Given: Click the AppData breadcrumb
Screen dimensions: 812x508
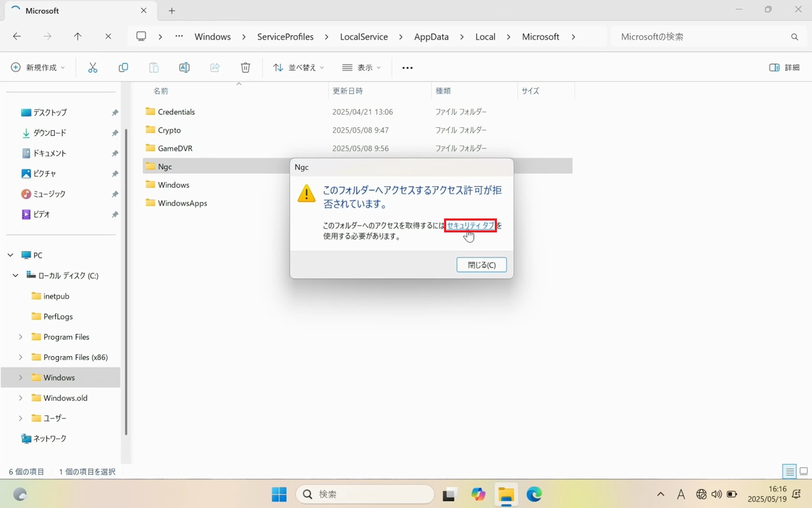Looking at the screenshot, I should [x=431, y=37].
